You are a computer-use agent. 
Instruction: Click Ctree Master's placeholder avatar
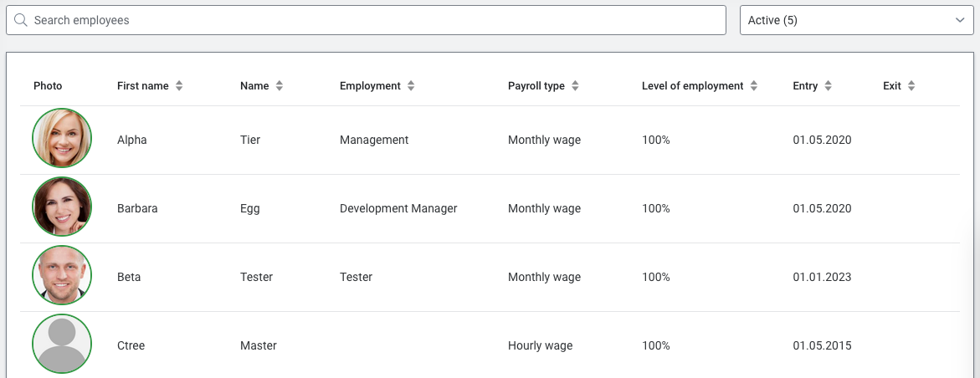click(x=62, y=345)
